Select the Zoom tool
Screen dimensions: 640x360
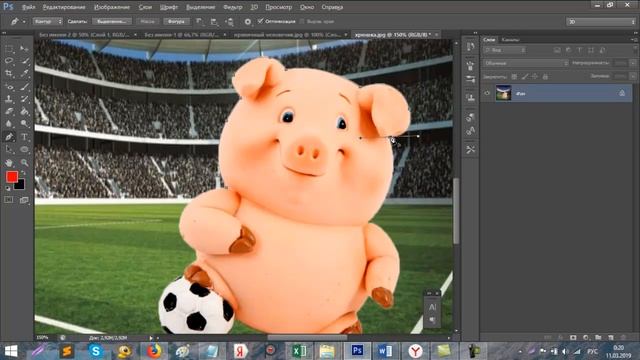(x=24, y=162)
